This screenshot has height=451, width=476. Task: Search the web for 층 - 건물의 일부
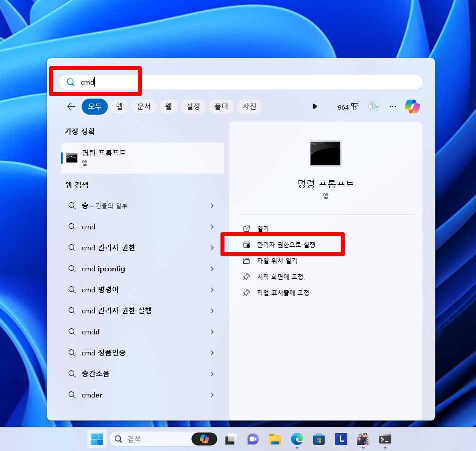click(104, 206)
